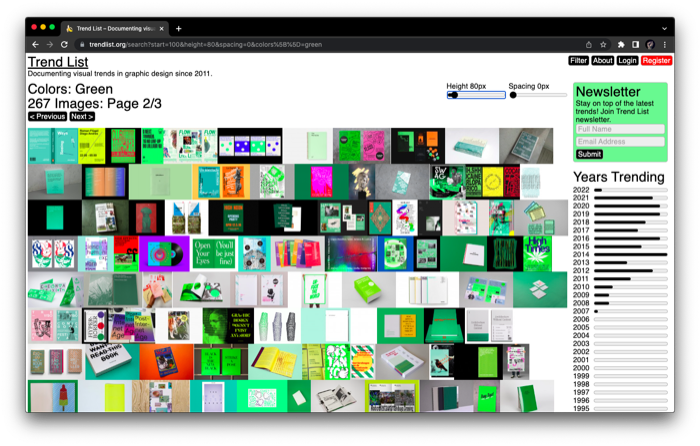
Task: Open the red popsicle poster thumbnail
Action: pos(53,396)
